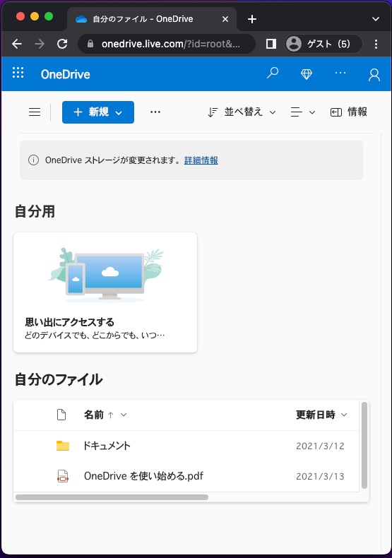Click the info circle icon in banner
Image resolution: width=392 pixels, height=558 pixels.
click(x=33, y=160)
